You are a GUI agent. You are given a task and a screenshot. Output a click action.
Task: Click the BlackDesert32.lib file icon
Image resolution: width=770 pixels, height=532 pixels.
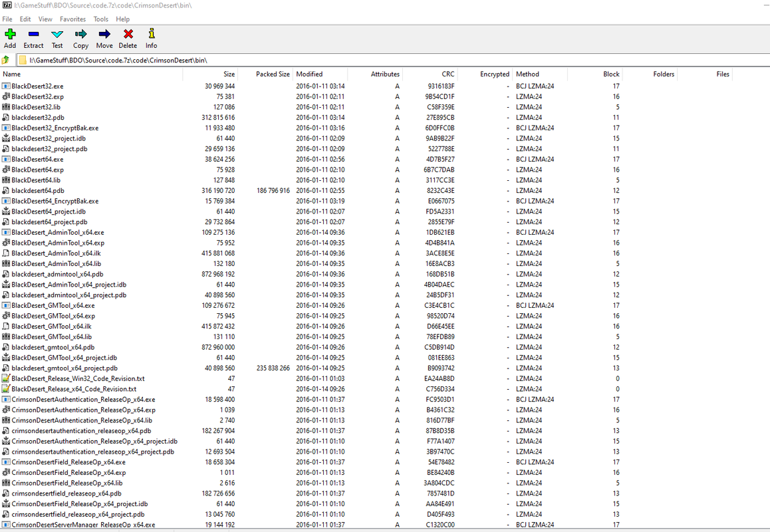6,106
